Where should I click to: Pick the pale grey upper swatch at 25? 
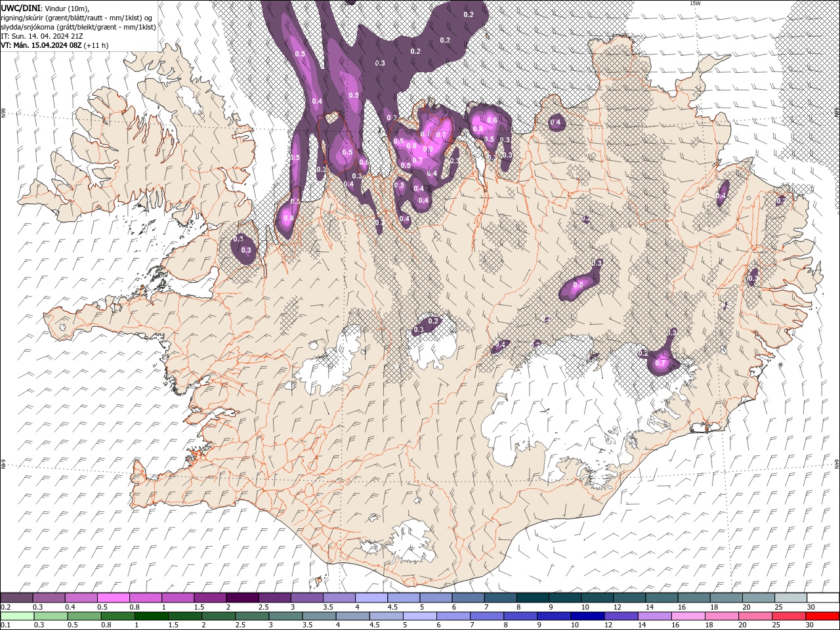tap(791, 598)
